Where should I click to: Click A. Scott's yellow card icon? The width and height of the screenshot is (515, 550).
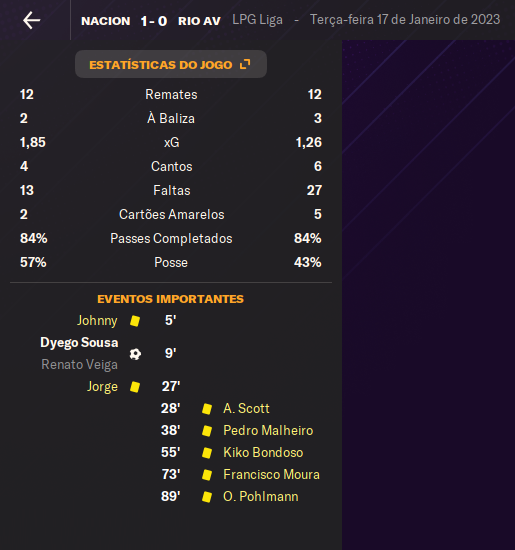coord(207,409)
